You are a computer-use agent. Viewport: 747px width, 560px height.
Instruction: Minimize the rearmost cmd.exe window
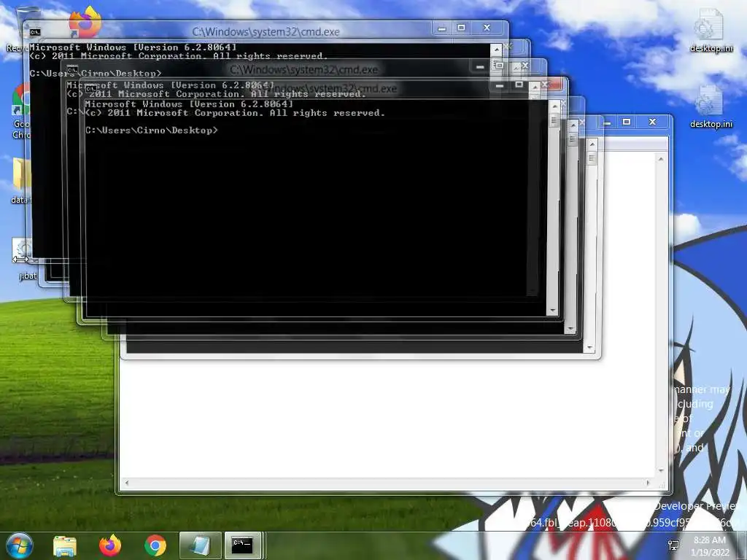(442, 28)
